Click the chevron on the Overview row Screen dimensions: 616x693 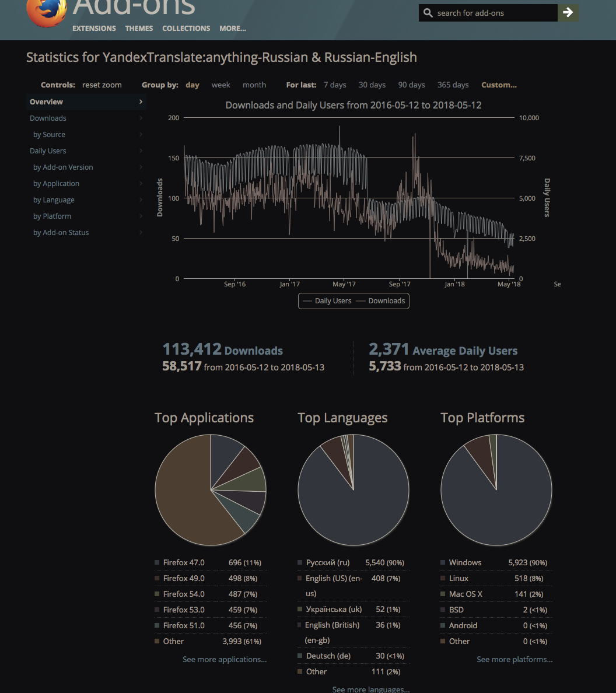(x=141, y=101)
